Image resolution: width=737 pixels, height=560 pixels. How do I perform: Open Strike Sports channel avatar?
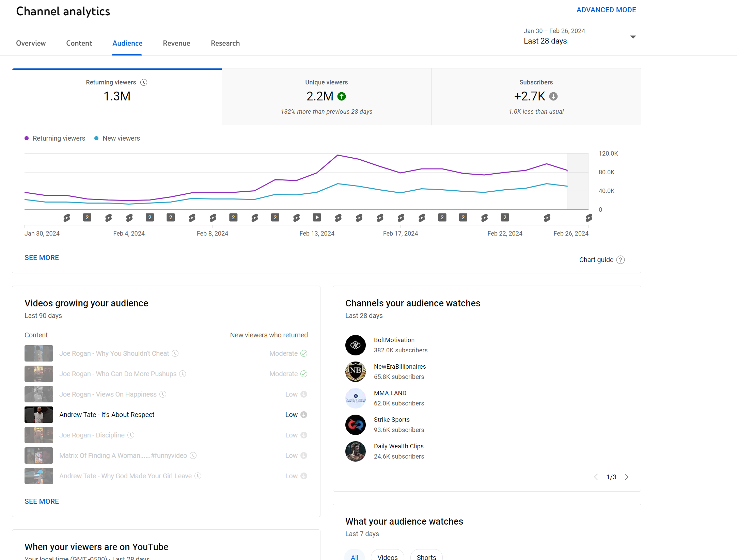click(x=356, y=425)
